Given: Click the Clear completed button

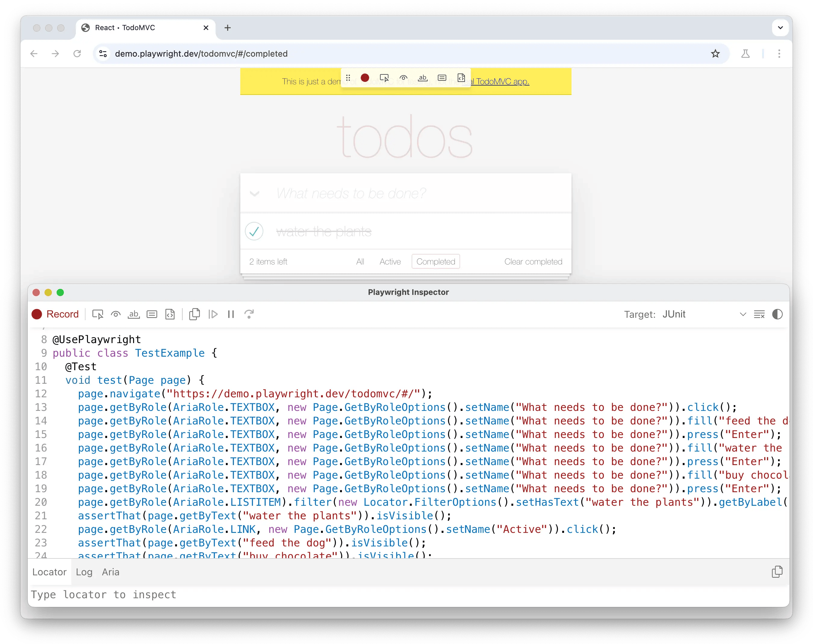Looking at the screenshot, I should (x=533, y=262).
